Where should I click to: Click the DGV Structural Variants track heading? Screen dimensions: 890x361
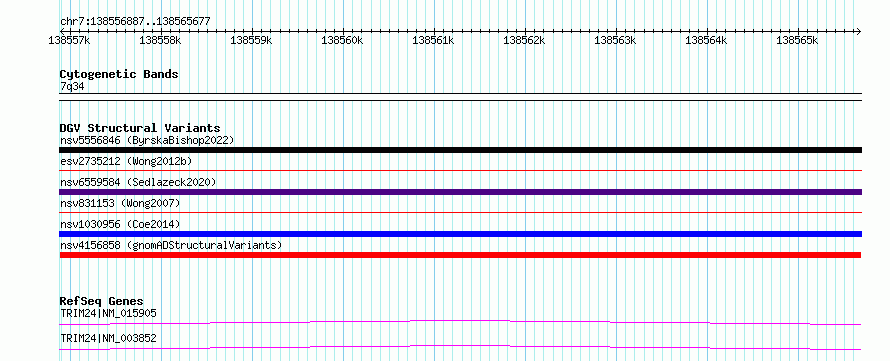pos(140,128)
